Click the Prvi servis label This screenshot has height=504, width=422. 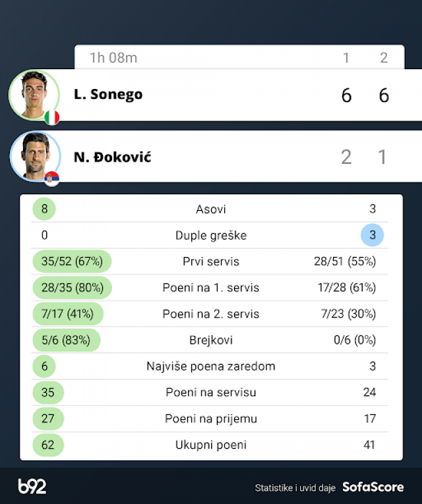[x=211, y=262]
